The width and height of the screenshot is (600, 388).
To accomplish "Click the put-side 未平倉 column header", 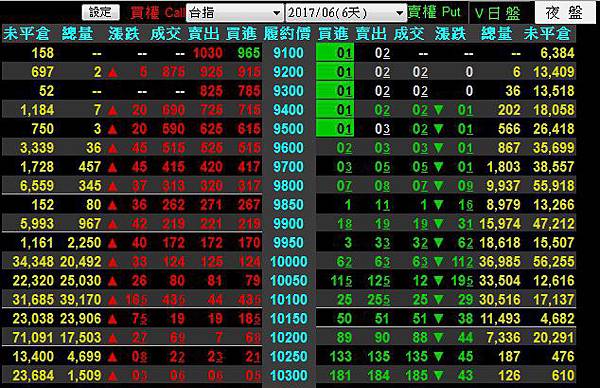I will (547, 34).
